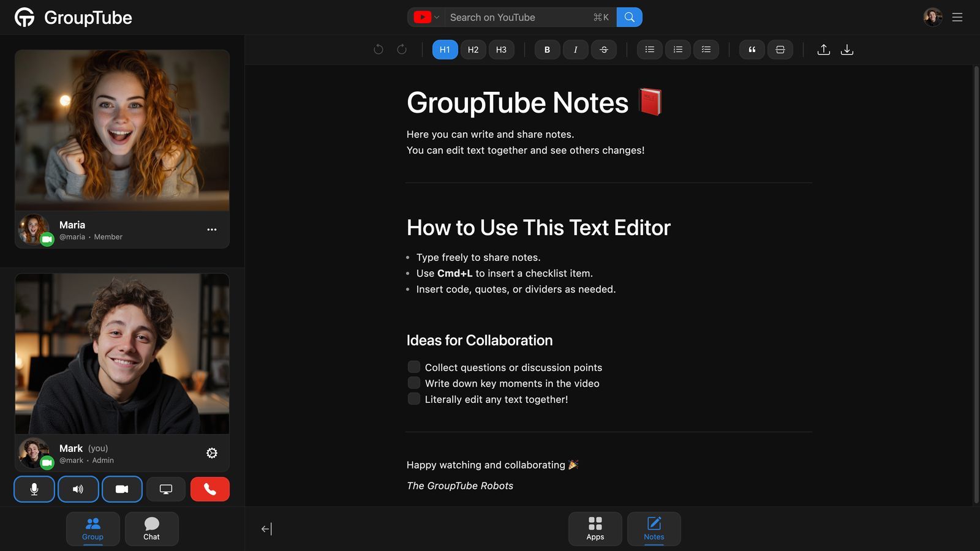Click the download notes icon
980x551 pixels.
coord(846,50)
